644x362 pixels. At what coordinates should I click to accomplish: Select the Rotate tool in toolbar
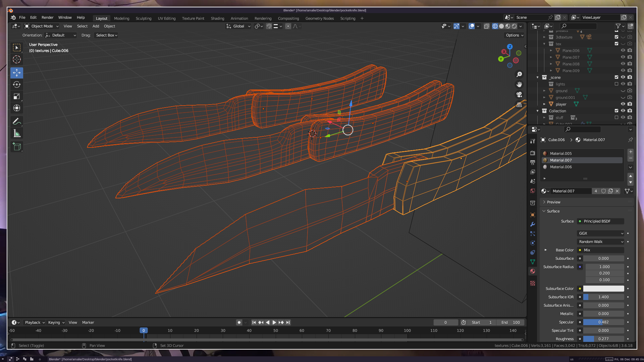[17, 84]
